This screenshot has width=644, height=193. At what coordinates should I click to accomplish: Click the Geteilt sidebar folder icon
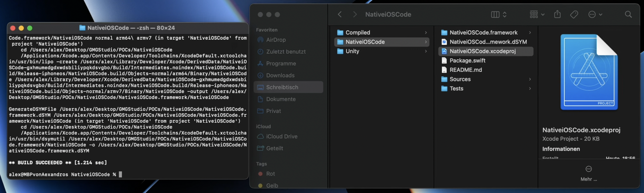tap(260, 148)
